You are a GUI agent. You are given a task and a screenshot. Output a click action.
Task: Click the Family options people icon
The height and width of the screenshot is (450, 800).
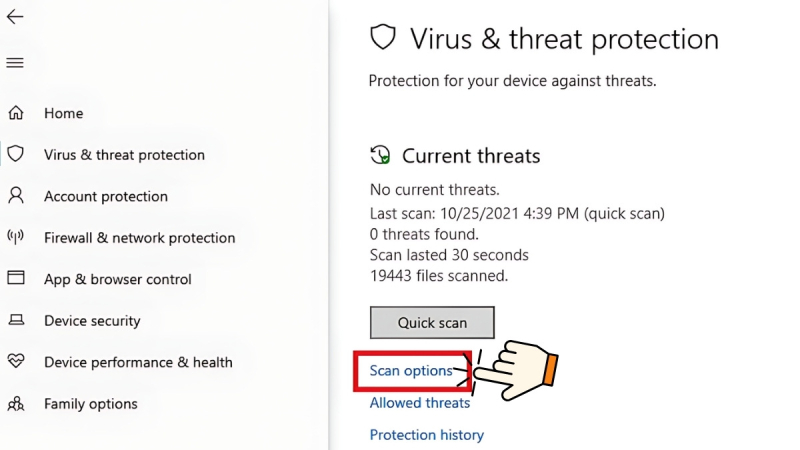(x=16, y=404)
